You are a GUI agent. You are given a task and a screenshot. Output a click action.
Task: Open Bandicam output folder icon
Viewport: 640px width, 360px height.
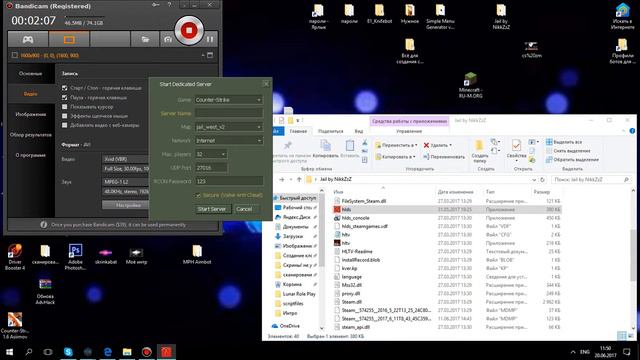click(x=145, y=39)
